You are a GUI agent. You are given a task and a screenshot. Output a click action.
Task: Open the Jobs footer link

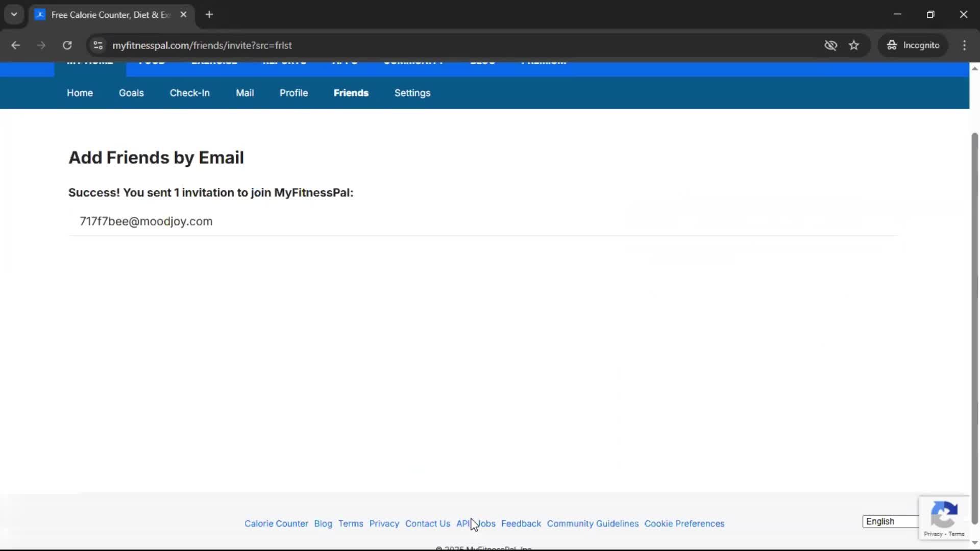tap(485, 523)
